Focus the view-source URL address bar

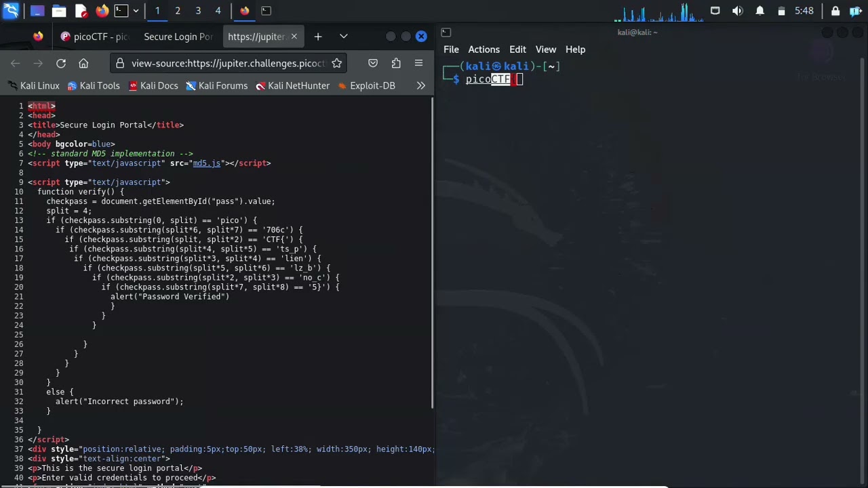tap(228, 63)
